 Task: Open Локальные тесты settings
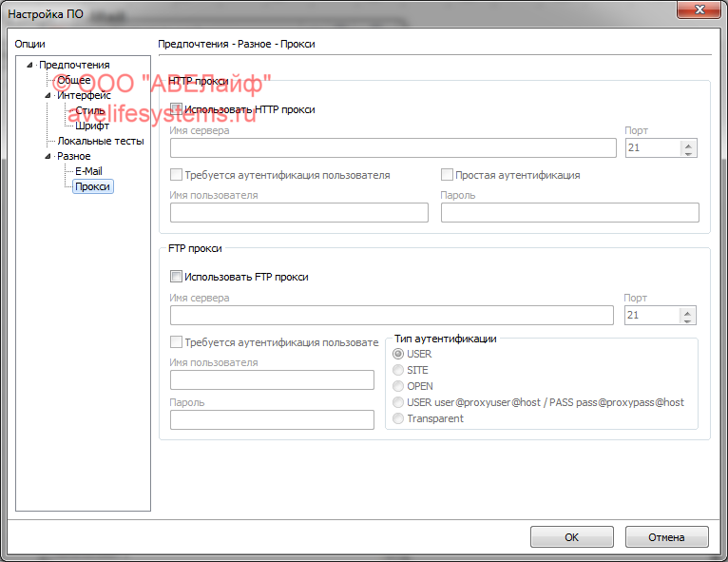click(101, 141)
